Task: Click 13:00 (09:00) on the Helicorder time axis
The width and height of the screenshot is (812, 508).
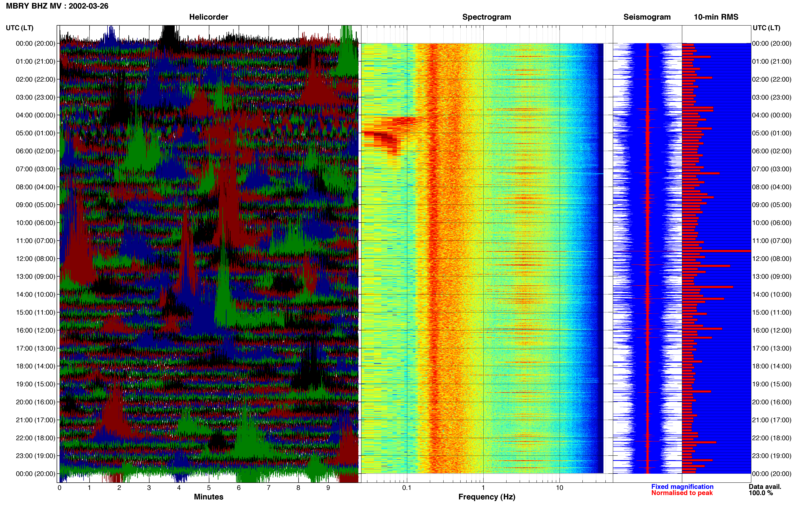Action: coord(36,277)
